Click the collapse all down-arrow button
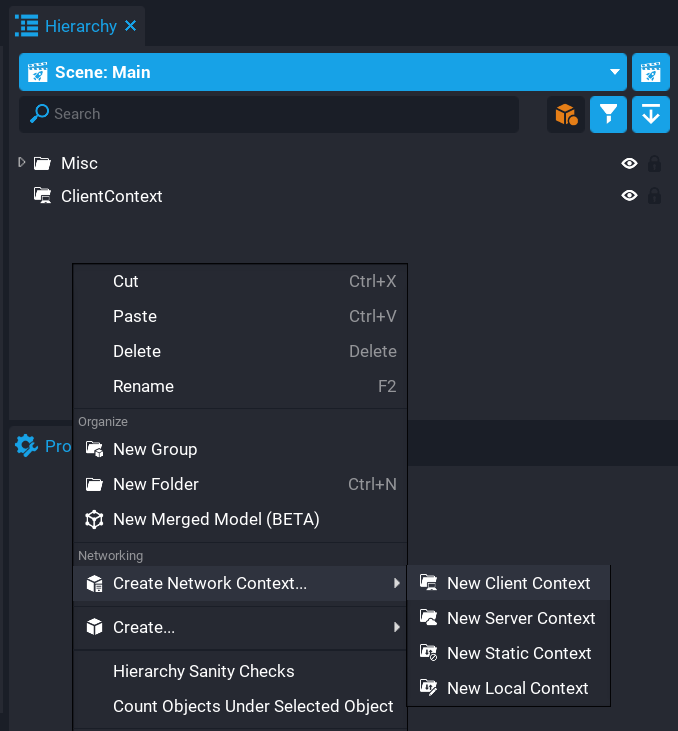 (x=651, y=114)
